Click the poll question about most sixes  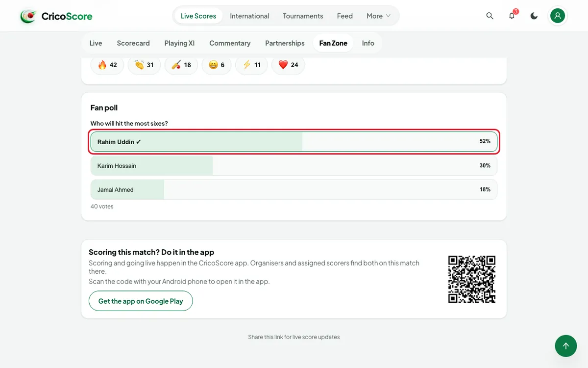tap(129, 124)
